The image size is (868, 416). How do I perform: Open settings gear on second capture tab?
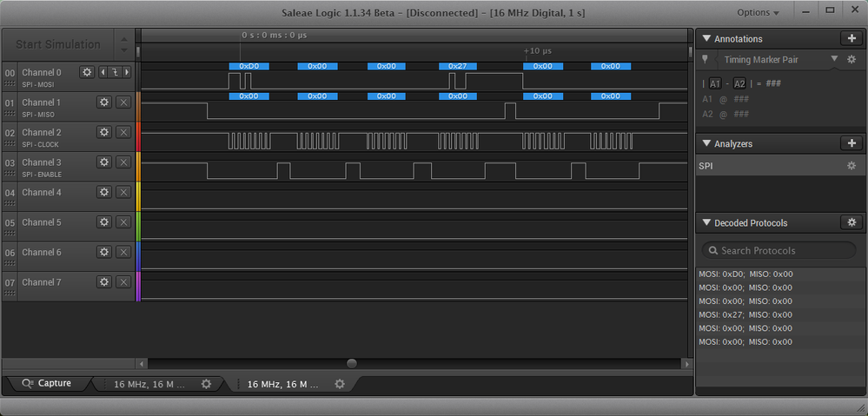coord(340,384)
